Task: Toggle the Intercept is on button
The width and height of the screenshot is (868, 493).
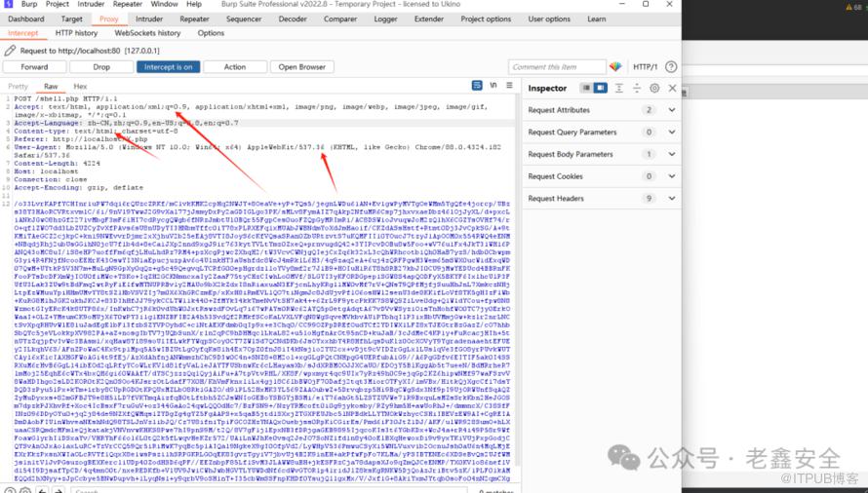Action: [x=169, y=67]
